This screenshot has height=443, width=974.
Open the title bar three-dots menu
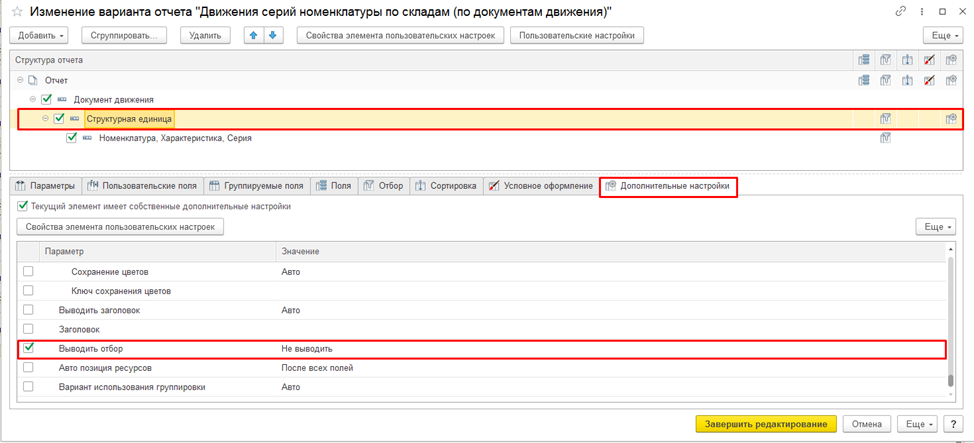921,12
